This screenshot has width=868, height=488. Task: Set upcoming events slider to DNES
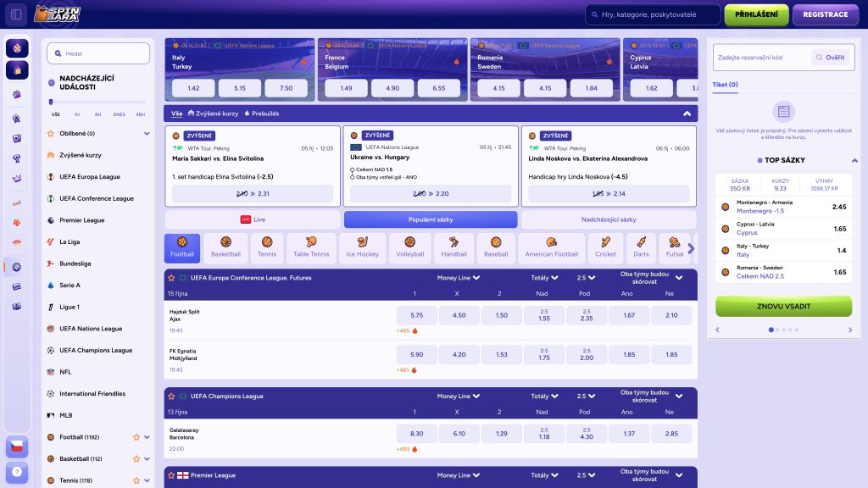pos(119,114)
